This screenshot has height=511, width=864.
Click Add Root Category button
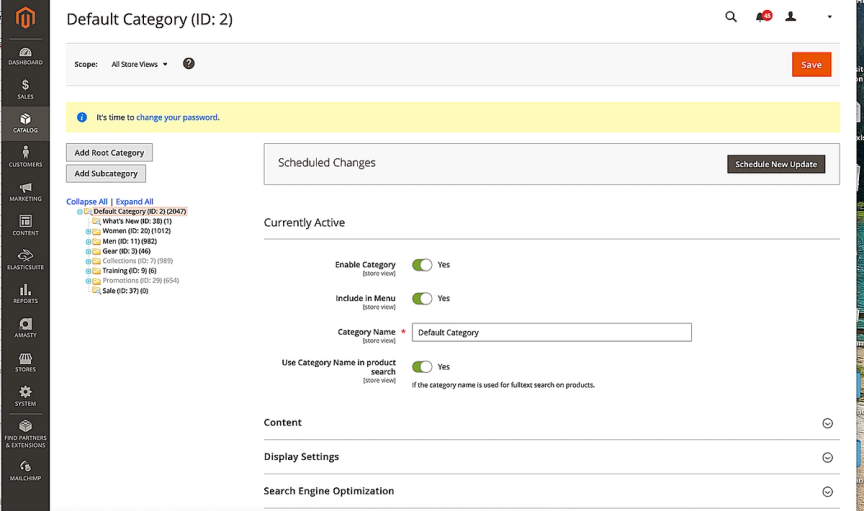(x=109, y=153)
